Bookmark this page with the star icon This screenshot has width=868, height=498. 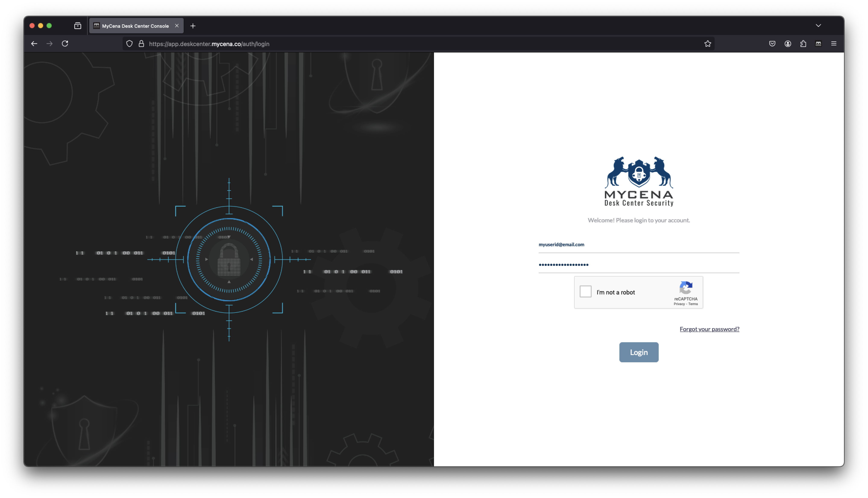pos(707,44)
